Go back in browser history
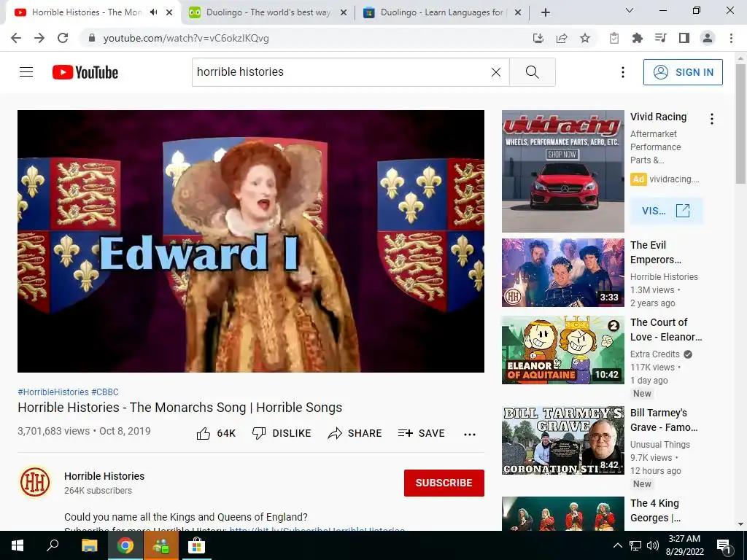747x560 pixels. tap(16, 38)
